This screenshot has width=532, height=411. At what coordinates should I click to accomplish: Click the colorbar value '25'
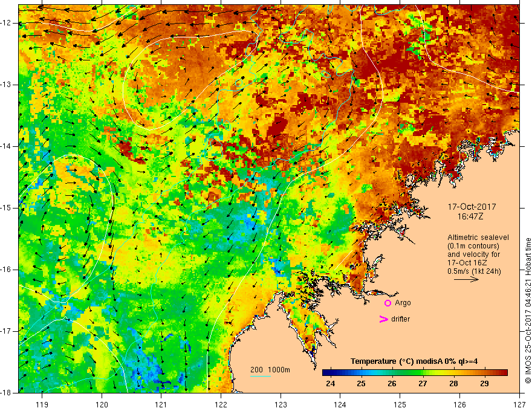pyautogui.click(x=362, y=384)
